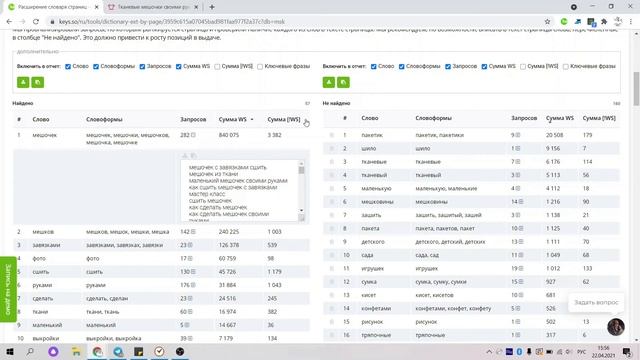Close the Тканевые мешочки browser tab
640x360 pixels.
[196, 7]
